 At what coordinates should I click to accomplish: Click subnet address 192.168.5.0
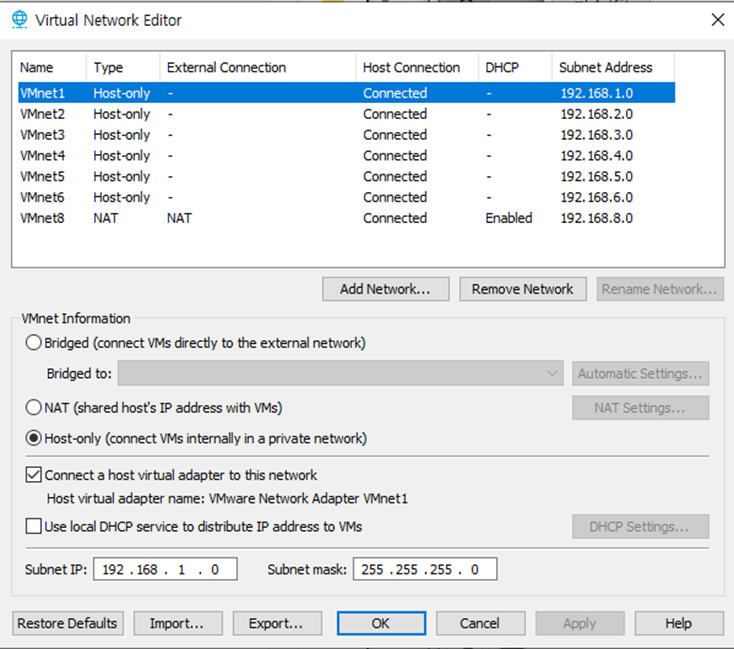click(x=597, y=177)
